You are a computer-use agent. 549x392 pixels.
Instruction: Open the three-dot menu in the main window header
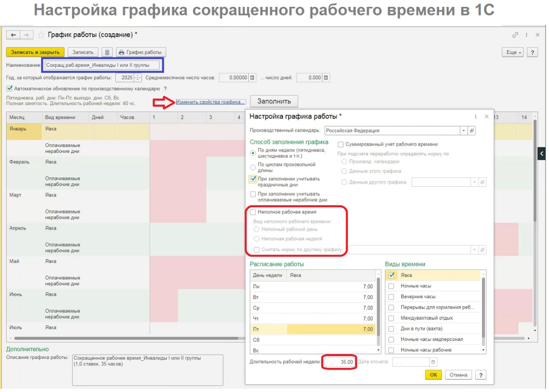(x=526, y=35)
